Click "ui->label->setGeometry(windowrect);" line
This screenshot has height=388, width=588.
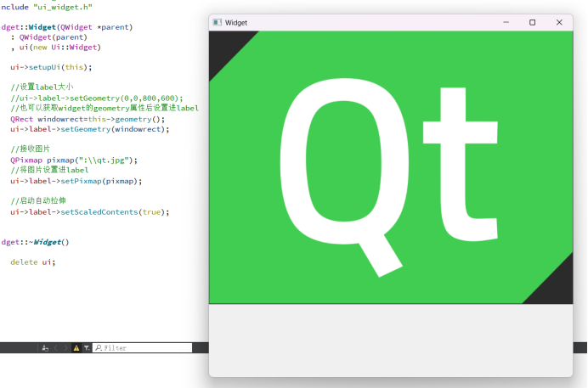89,129
